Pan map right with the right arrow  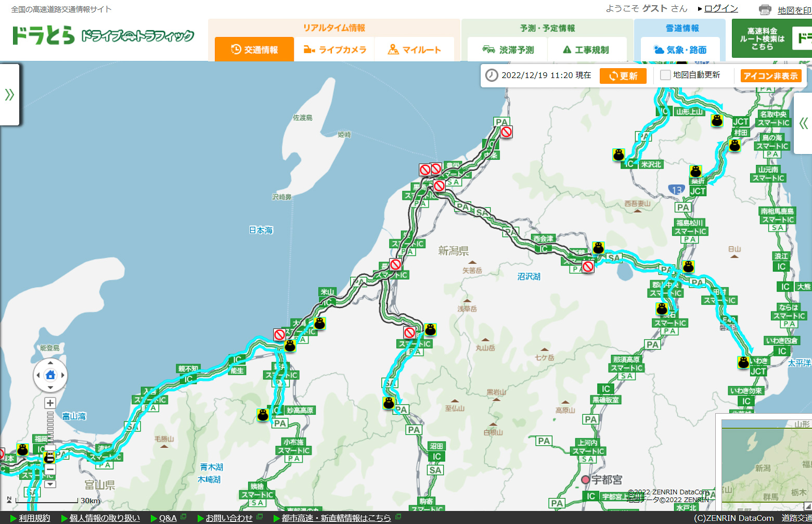(x=63, y=375)
